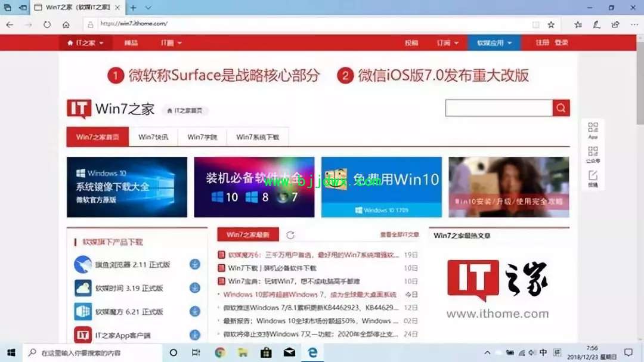
Task: Refresh the latest articles list icon
Action: click(290, 235)
